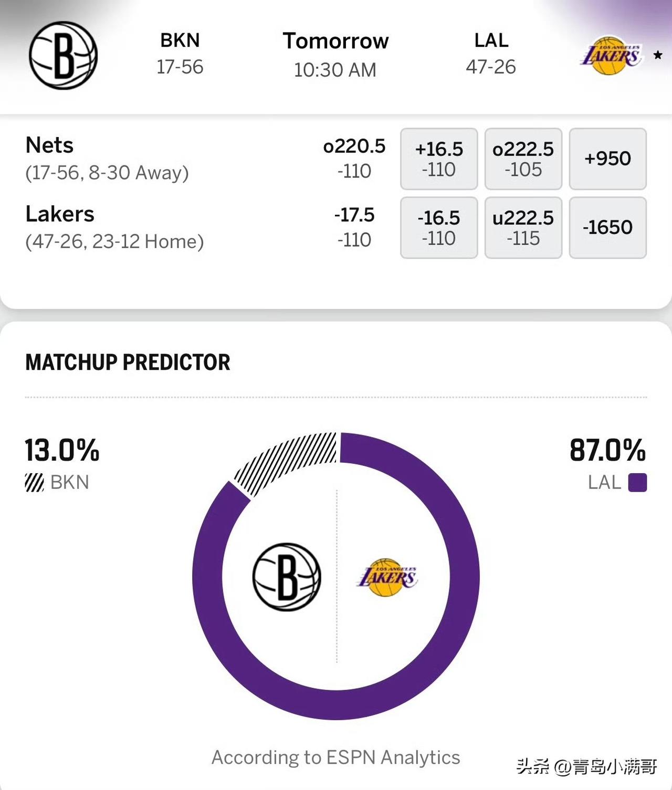Click the According to ESPN Analytics text

click(x=335, y=757)
